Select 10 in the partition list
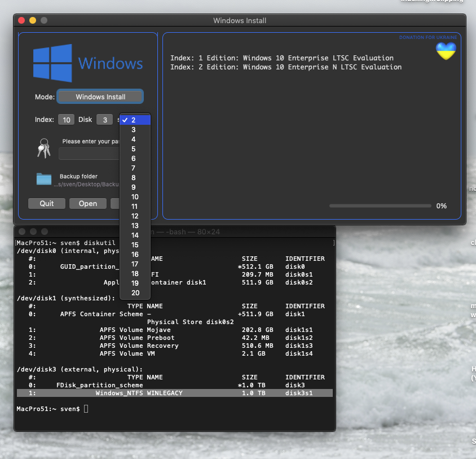Screen dimensions: 476x459 pyautogui.click(x=135, y=197)
